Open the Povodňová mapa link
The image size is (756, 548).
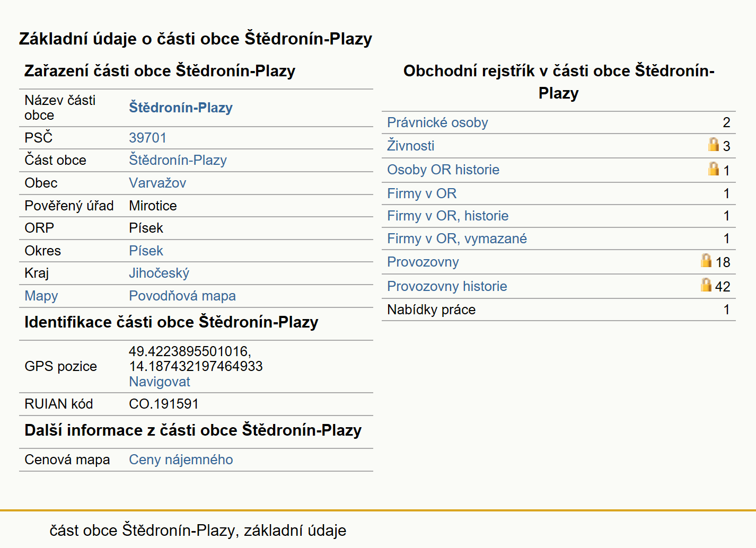182,296
